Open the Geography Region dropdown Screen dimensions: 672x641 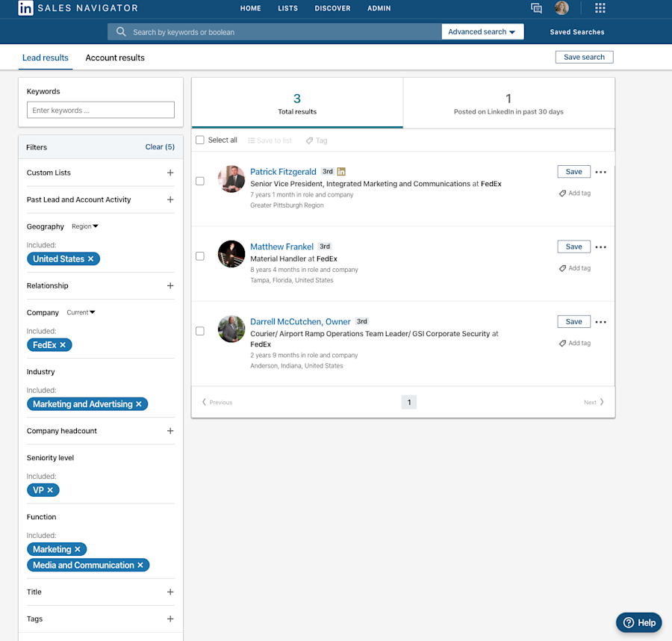click(x=85, y=226)
